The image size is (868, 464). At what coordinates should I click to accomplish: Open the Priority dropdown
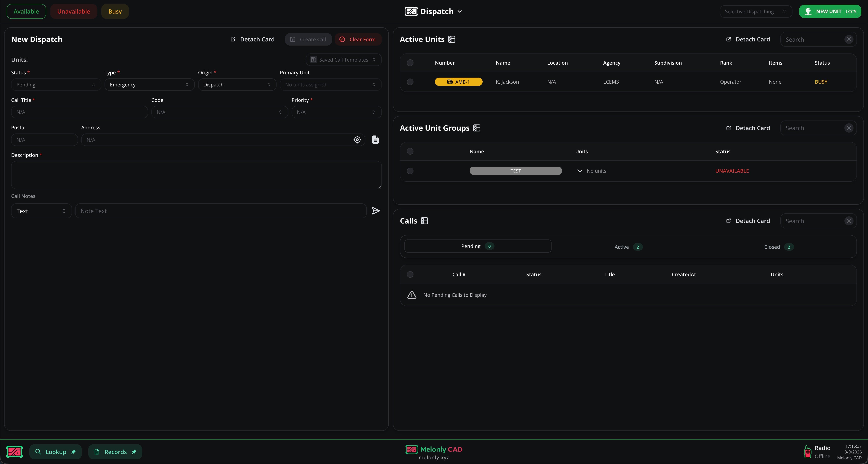coord(336,112)
